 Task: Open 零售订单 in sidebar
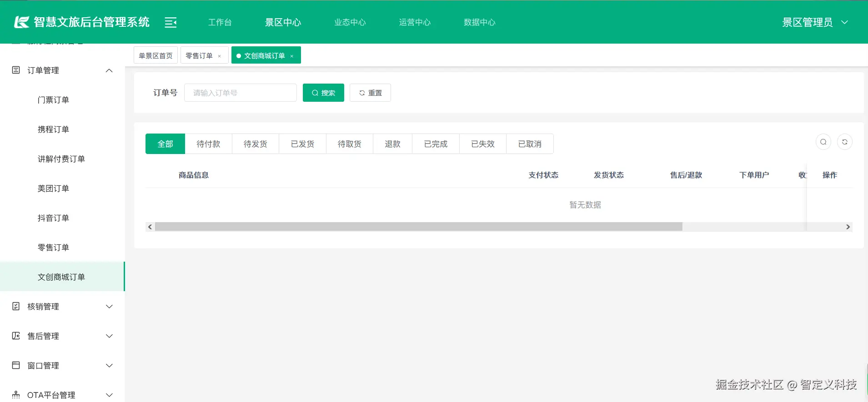(x=62, y=248)
